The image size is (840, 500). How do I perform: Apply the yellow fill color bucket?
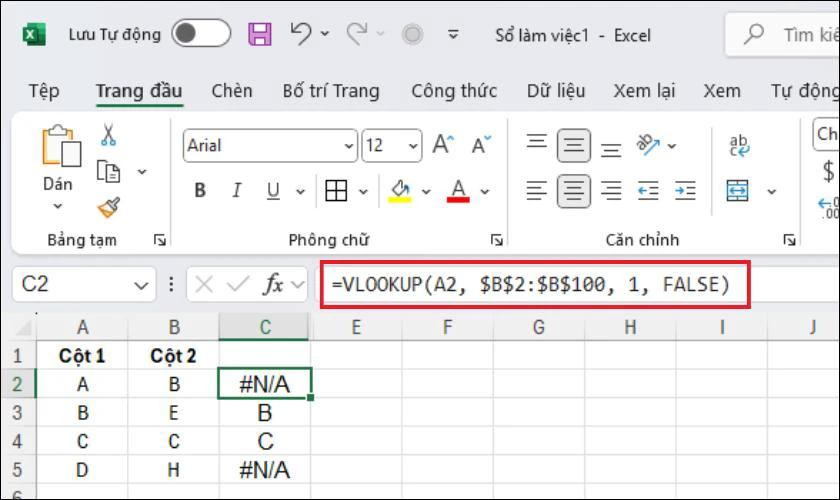tap(400, 191)
